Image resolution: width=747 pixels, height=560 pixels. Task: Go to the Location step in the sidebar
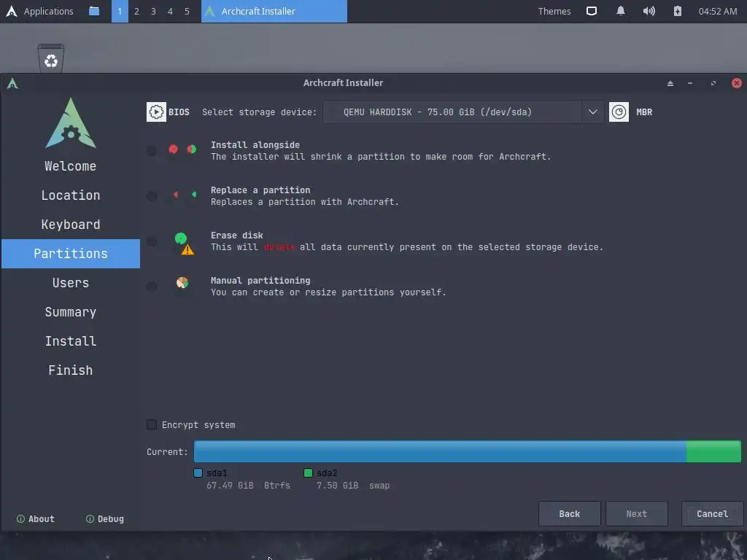[71, 195]
